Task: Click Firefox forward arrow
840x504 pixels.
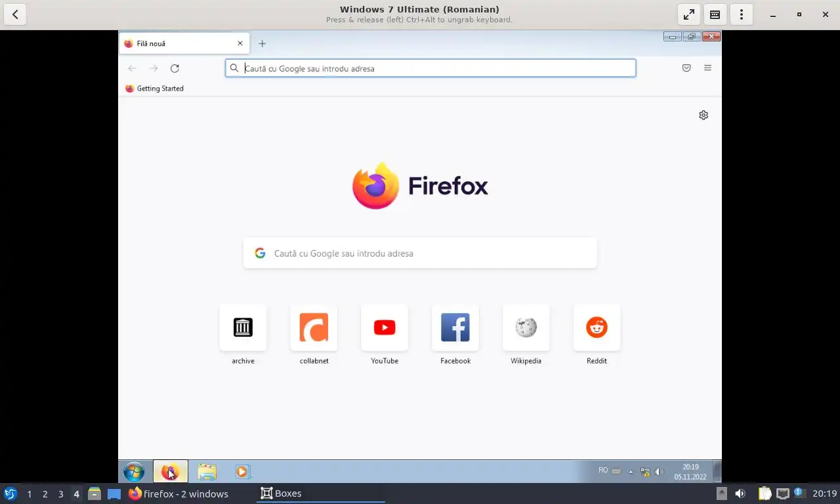Action: pyautogui.click(x=154, y=68)
